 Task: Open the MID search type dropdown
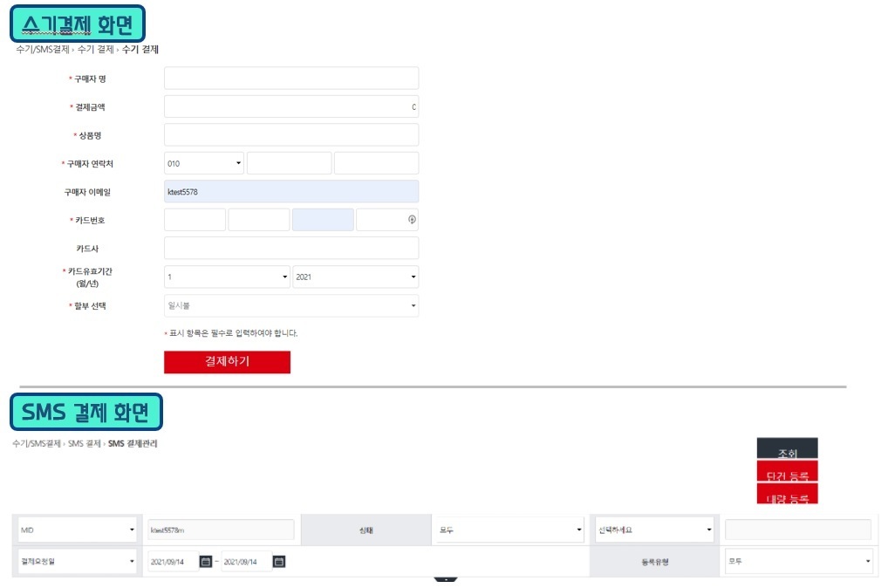click(78, 530)
